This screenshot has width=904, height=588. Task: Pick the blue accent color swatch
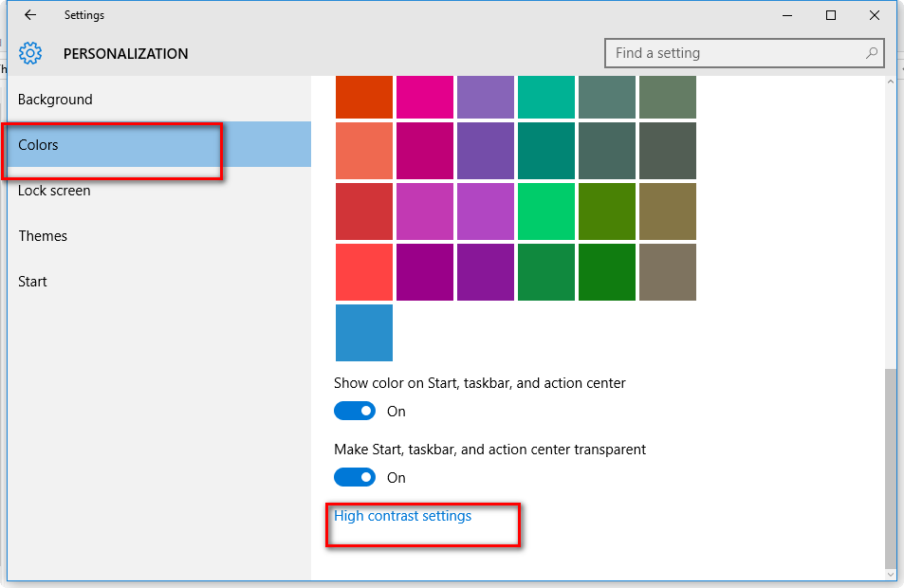pyautogui.click(x=364, y=333)
